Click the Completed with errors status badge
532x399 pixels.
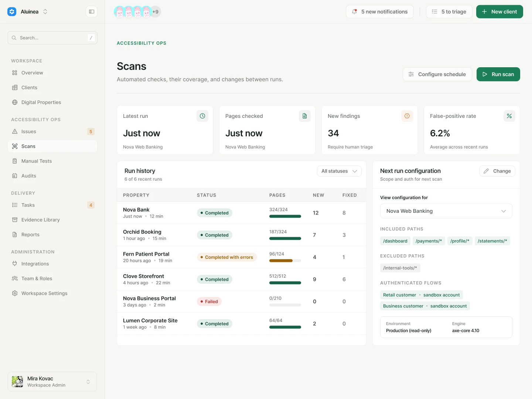coord(227,257)
